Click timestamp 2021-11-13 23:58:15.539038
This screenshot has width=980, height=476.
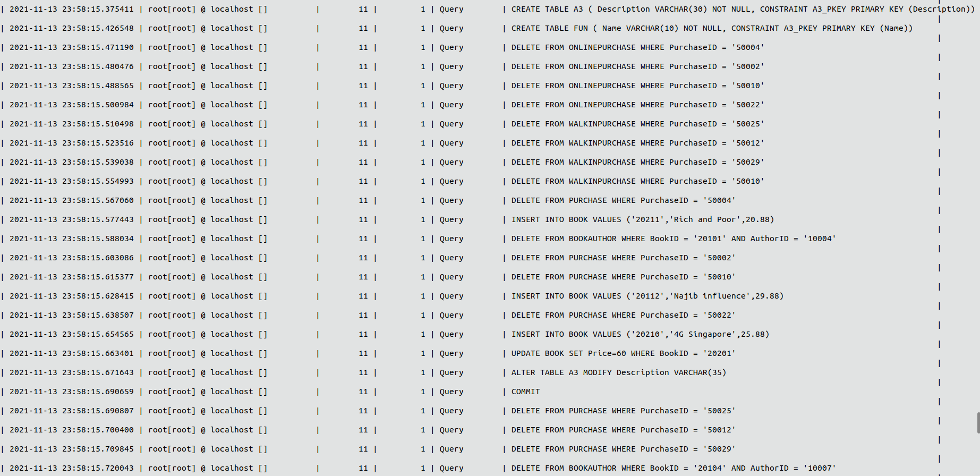(72, 162)
